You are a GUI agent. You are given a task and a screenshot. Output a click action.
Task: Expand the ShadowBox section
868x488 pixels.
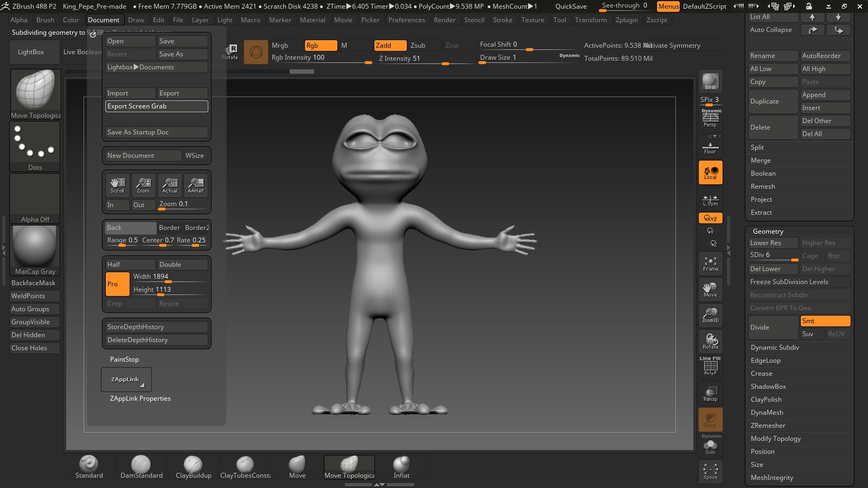(768, 387)
